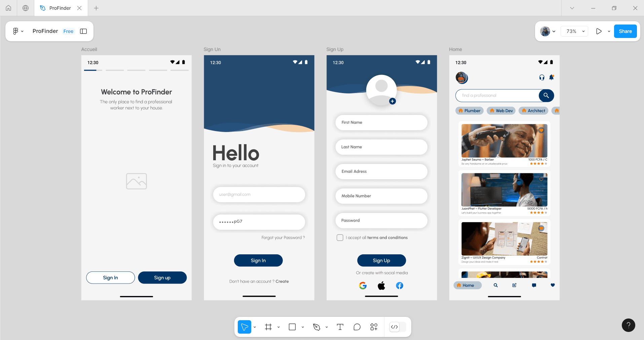Image resolution: width=644 pixels, height=340 pixels.
Task: Click the search magnifier button in Home
Action: 546,95
